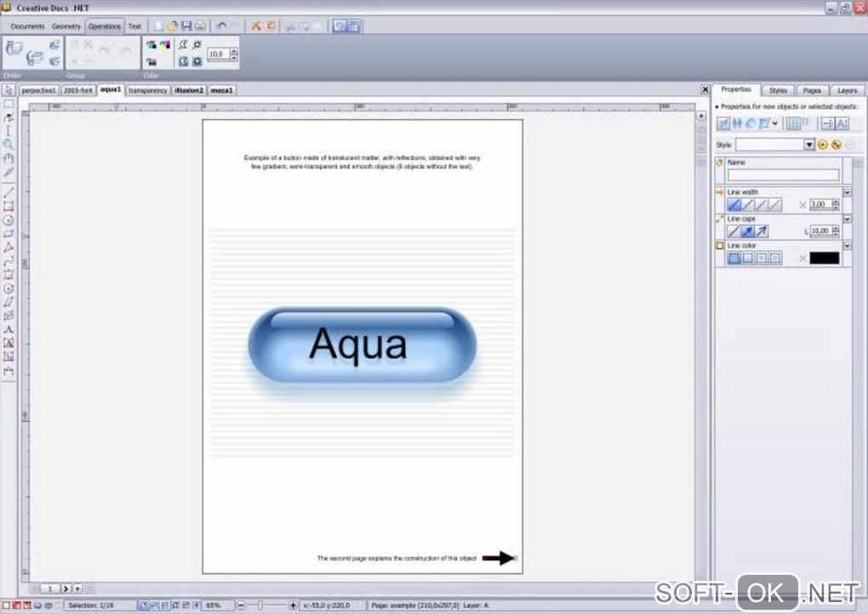868x614 pixels.
Task: Click the outlined moon color icon
Action: pos(183,45)
